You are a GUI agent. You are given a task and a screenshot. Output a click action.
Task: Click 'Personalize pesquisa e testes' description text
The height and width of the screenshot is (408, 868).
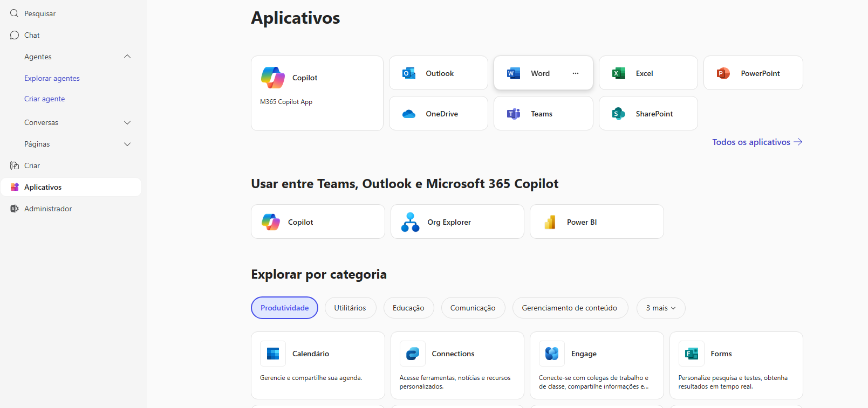[733, 382]
